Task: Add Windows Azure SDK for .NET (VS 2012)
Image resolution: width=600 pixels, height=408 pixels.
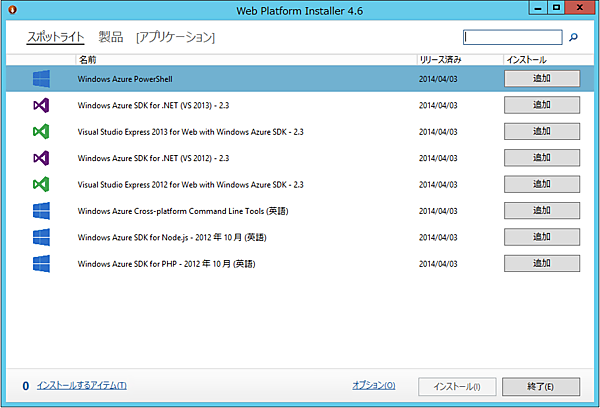Action: pos(542,158)
